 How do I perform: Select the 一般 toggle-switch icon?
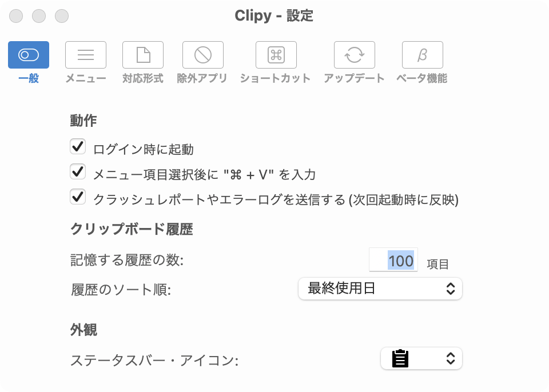29,55
